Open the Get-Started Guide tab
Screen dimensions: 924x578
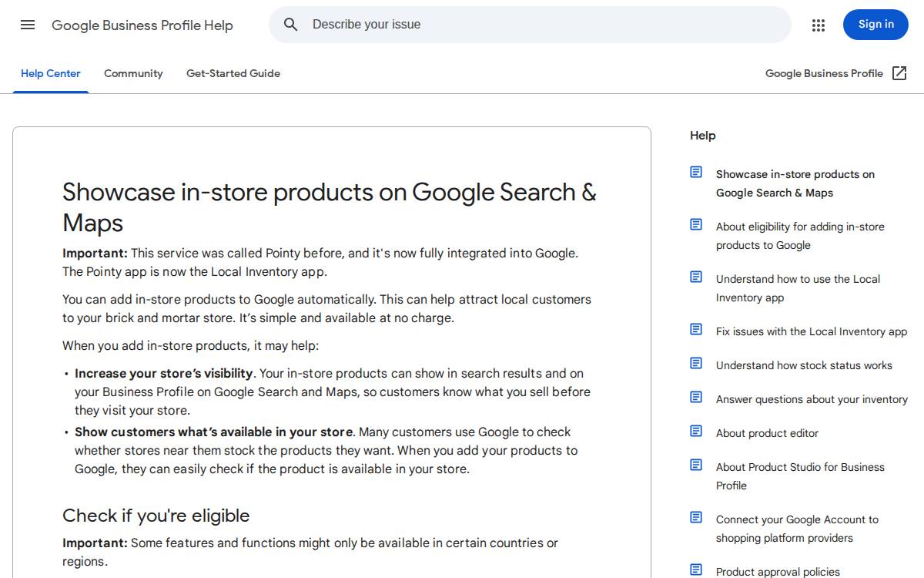point(233,73)
